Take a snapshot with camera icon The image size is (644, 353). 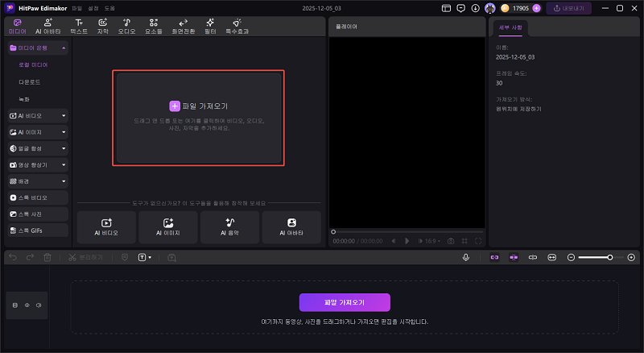click(451, 241)
